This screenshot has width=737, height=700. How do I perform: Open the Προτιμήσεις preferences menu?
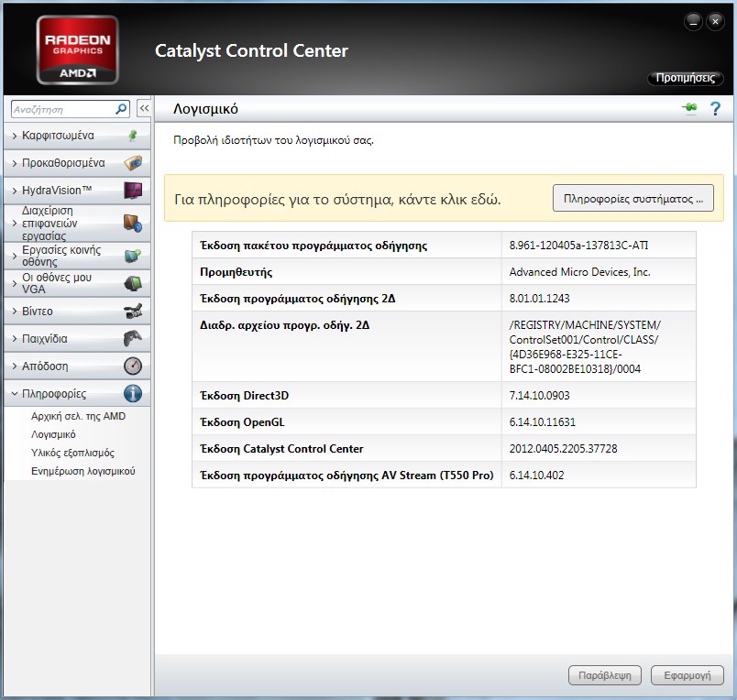tap(686, 78)
